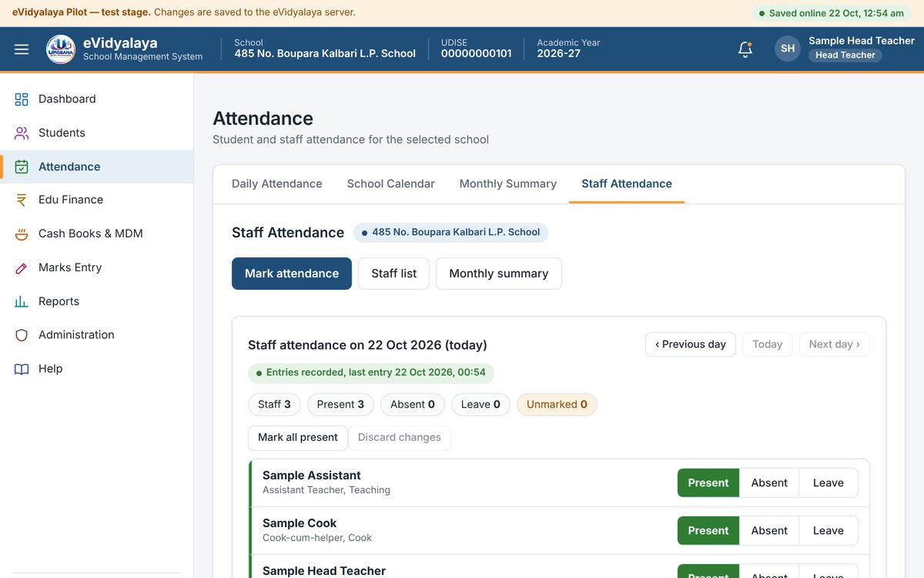Click the Next day button
The height and width of the screenshot is (578, 924).
(x=835, y=344)
